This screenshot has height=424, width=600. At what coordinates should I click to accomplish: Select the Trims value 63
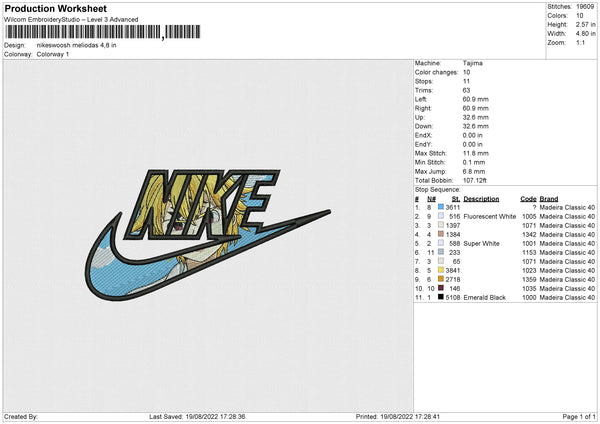click(466, 90)
